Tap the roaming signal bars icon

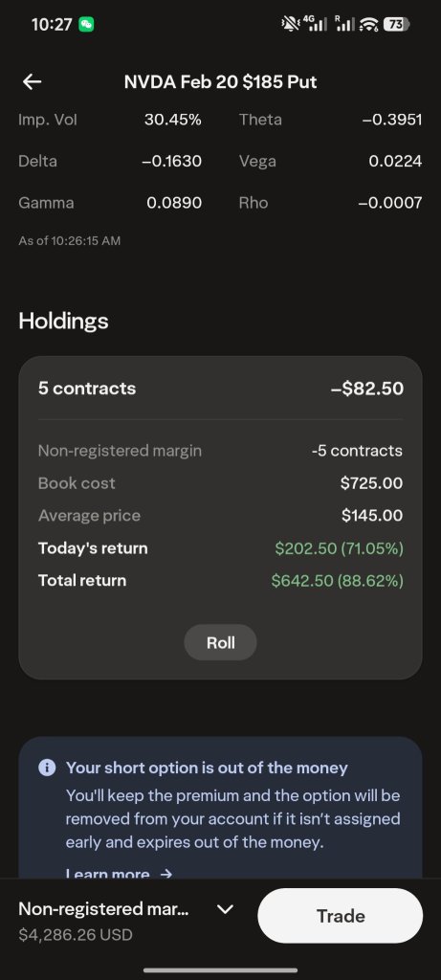pyautogui.click(x=344, y=24)
